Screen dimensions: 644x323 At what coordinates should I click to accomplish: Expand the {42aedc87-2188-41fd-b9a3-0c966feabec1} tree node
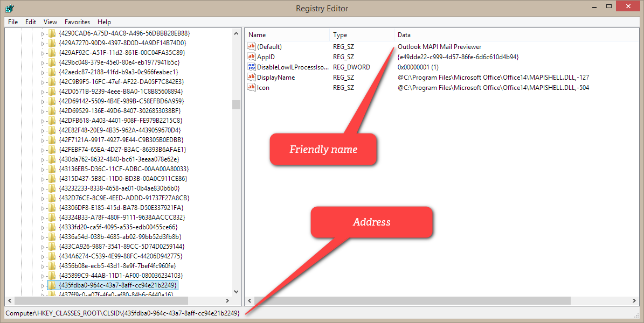click(44, 72)
